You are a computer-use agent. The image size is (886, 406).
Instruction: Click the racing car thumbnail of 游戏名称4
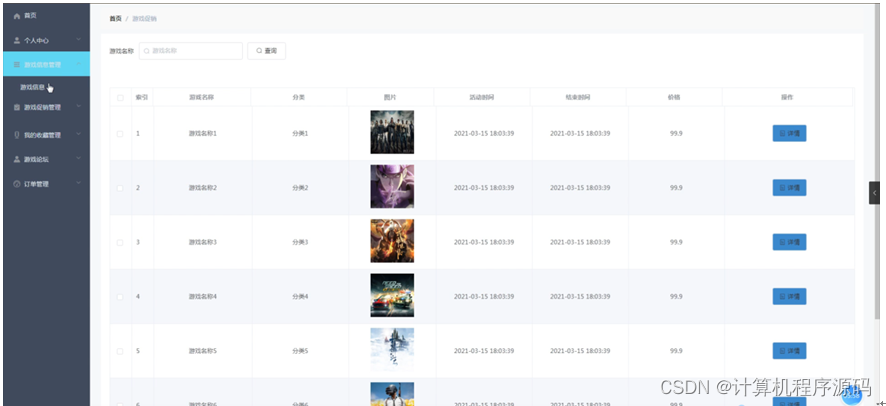[x=392, y=295]
